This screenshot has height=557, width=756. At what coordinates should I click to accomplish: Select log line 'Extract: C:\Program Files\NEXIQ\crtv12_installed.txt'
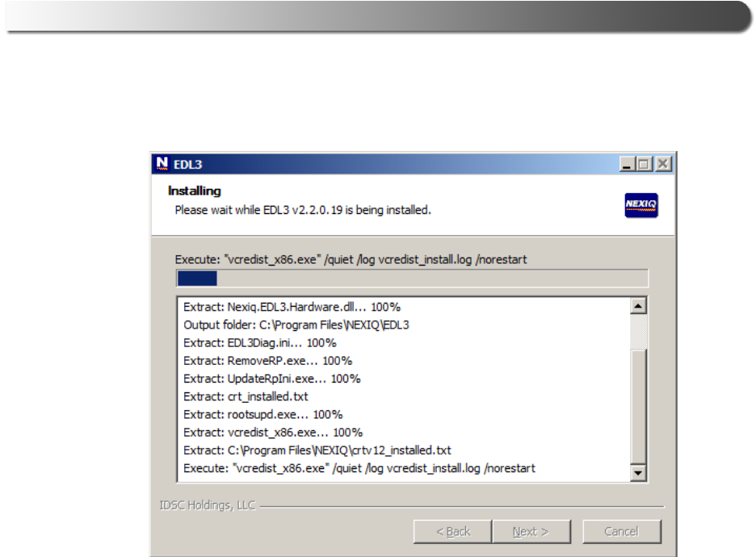click(x=317, y=450)
